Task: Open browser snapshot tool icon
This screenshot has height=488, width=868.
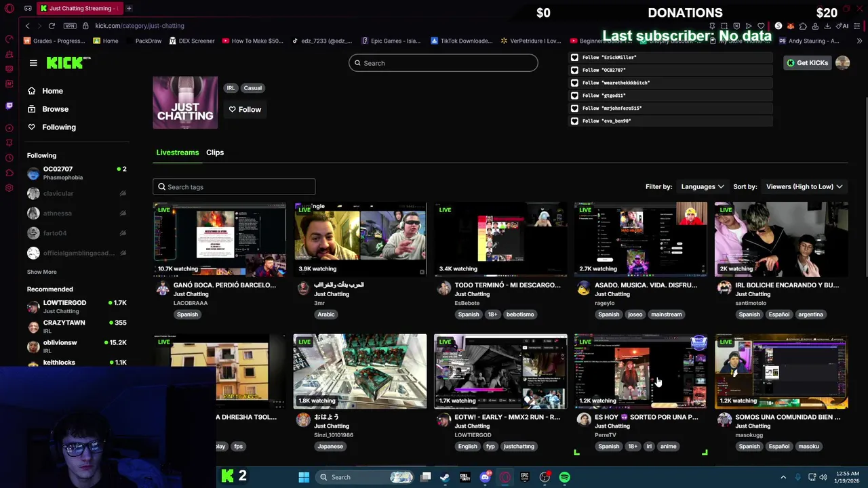Action: tap(724, 26)
